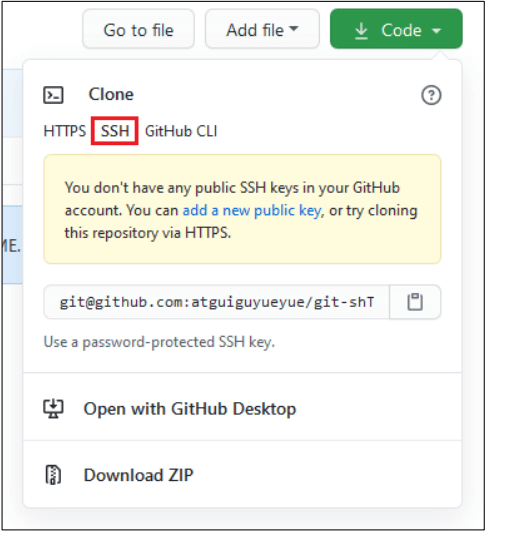
Task: Click the question mark help icon
Action: 431,95
